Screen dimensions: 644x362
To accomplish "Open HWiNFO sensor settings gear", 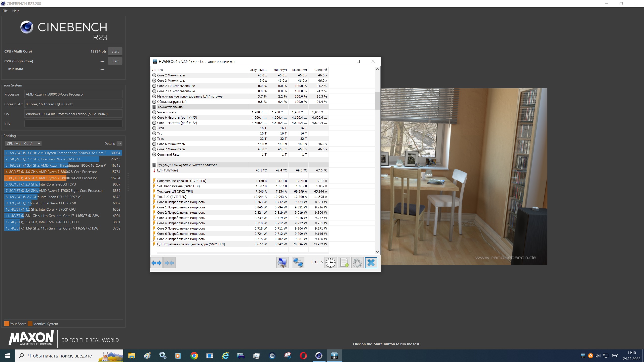I will tap(357, 263).
